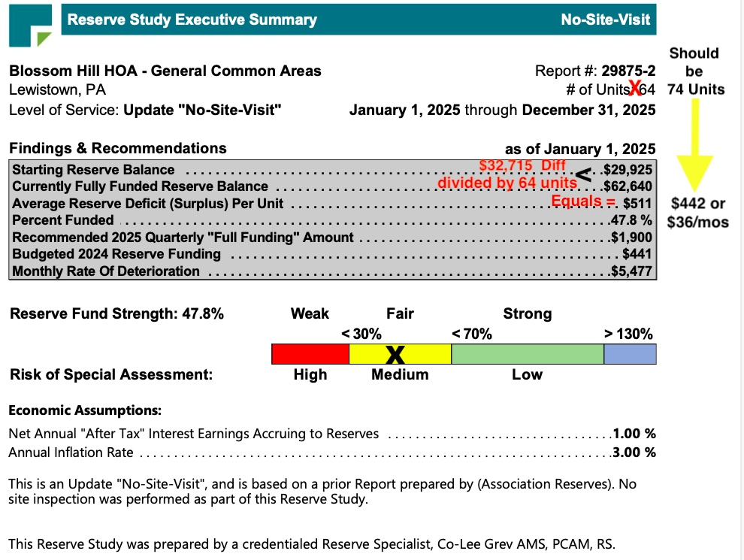The height and width of the screenshot is (560, 744).
Task: Click the "$1,900" quarterly funding value
Action: (x=631, y=238)
